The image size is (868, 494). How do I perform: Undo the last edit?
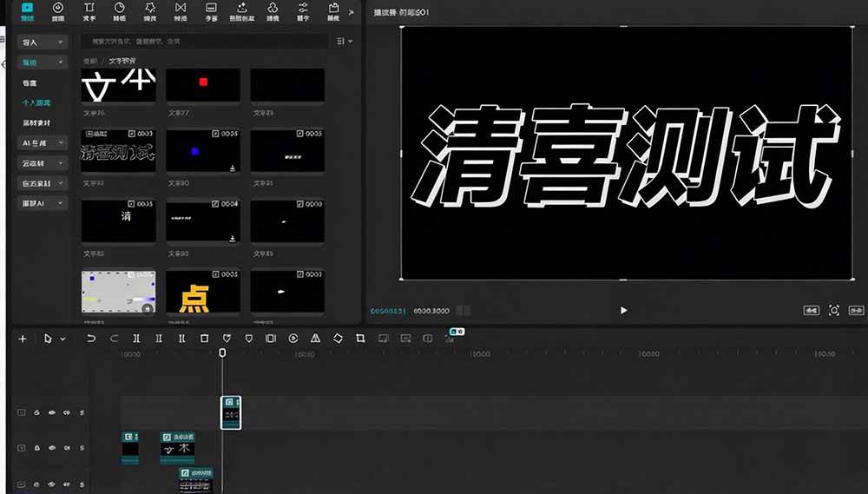click(91, 339)
